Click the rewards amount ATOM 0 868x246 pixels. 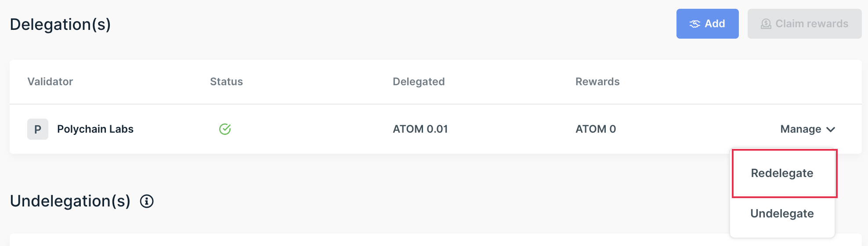596,129
